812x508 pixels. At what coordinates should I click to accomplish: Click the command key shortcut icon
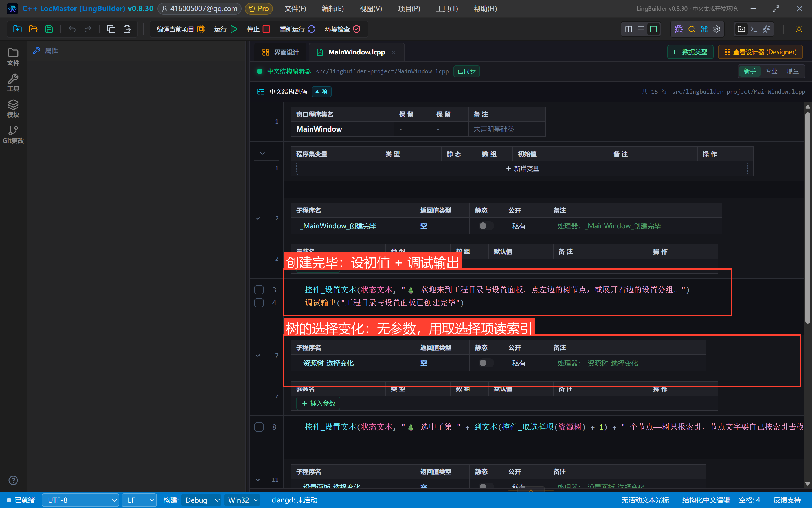[704, 29]
